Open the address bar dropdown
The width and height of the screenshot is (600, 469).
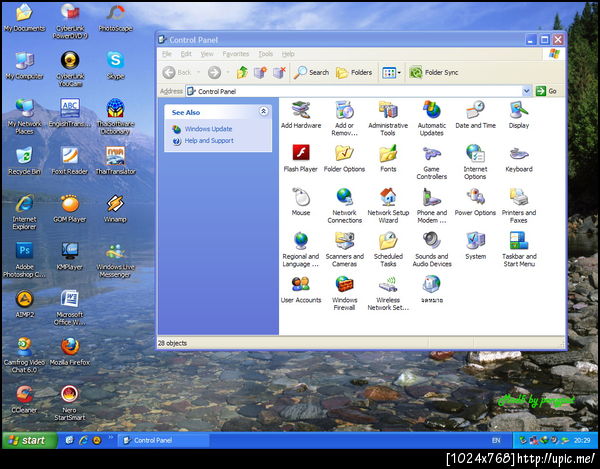526,91
